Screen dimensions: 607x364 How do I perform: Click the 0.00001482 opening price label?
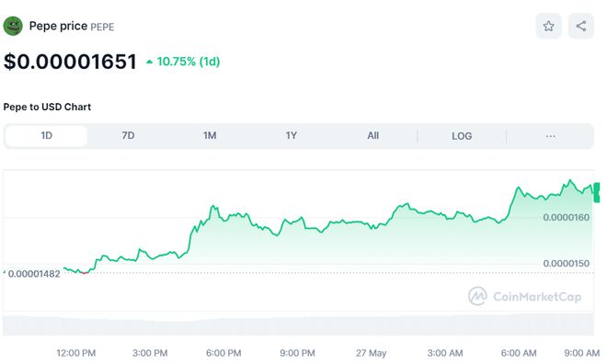pyautogui.click(x=34, y=274)
